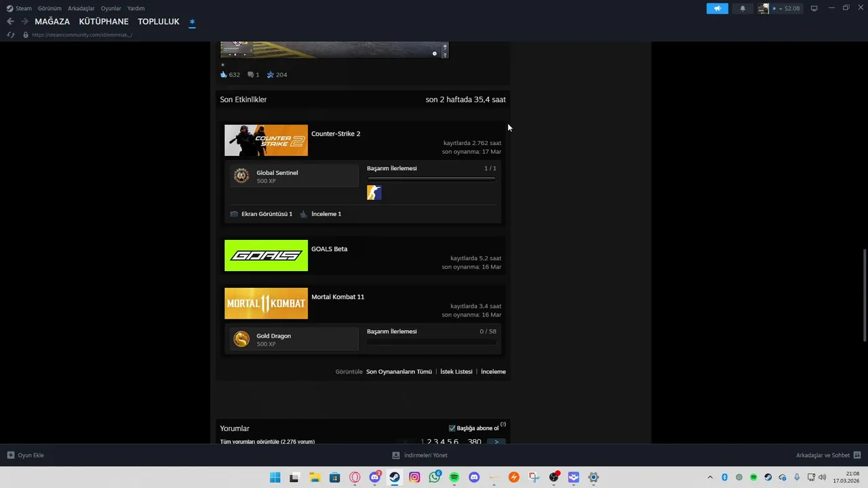
Task: Go to the KÜTÜPHANE tab
Action: pyautogui.click(x=104, y=22)
